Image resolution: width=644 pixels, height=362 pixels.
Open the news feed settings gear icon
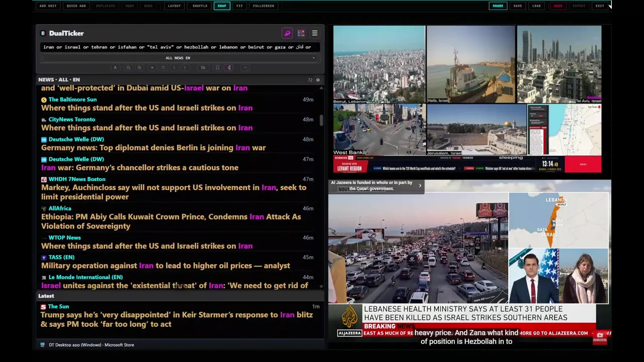click(x=317, y=80)
